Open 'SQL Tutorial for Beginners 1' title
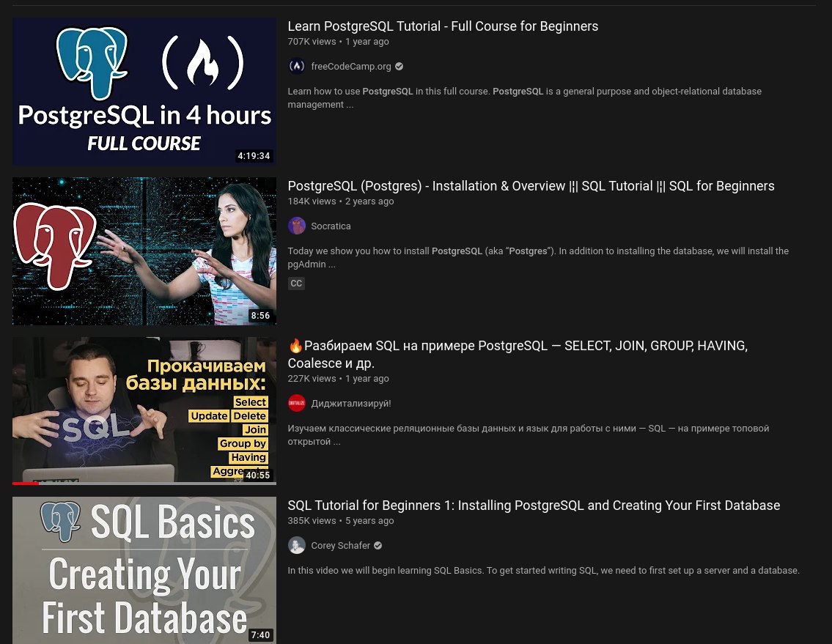The image size is (832, 644). (x=533, y=505)
